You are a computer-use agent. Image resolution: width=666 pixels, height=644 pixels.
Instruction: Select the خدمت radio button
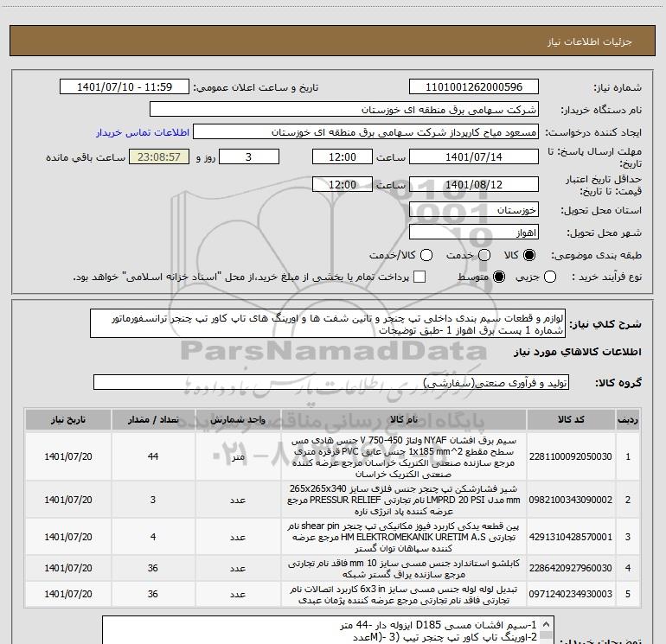pyautogui.click(x=484, y=255)
